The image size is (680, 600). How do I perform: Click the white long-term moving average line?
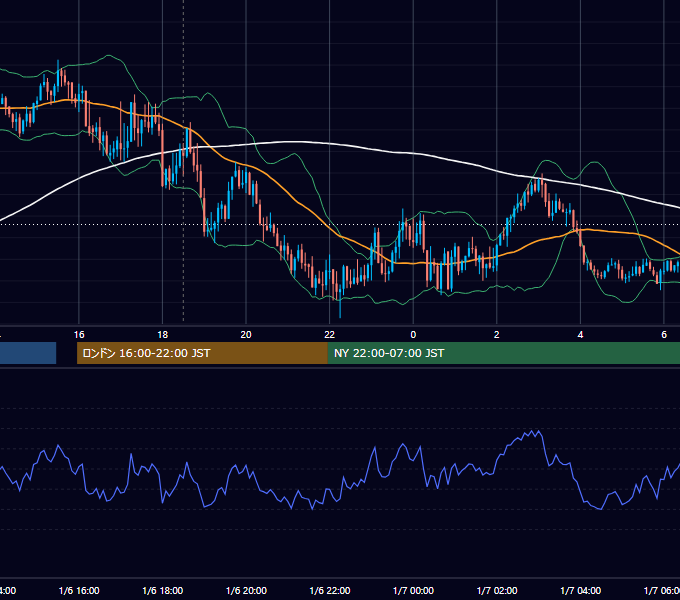coord(295,142)
